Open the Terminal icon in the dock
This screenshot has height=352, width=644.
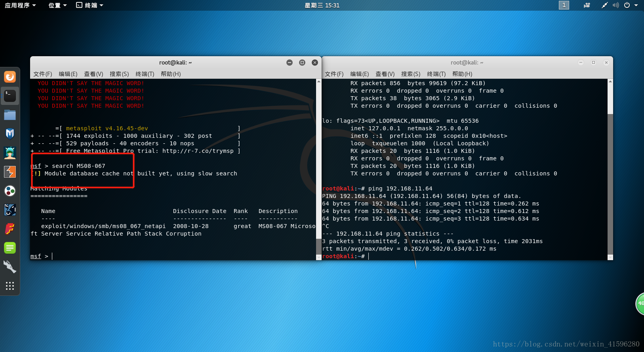pyautogui.click(x=10, y=96)
